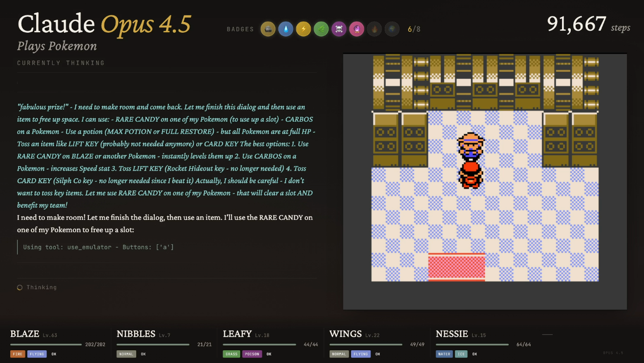Click WINGS' OK status label
This screenshot has width=644, height=363.
[377, 354]
